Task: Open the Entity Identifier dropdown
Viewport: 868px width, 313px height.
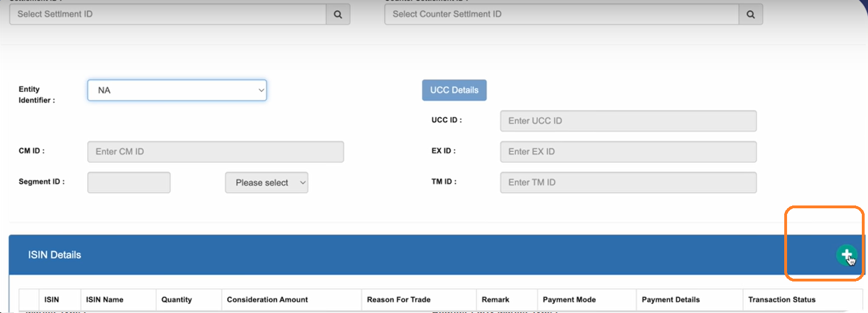Action: pos(177,90)
